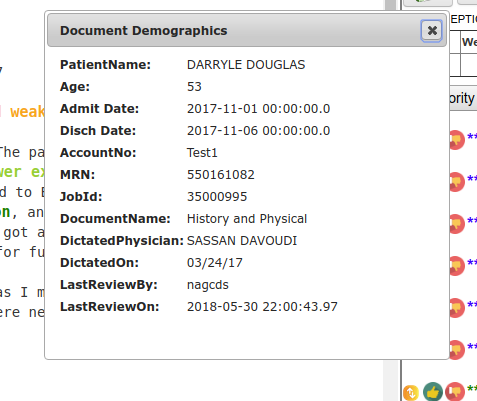Click the DictatedPhysician: label
The width and height of the screenshot is (477, 401).
coord(122,241)
